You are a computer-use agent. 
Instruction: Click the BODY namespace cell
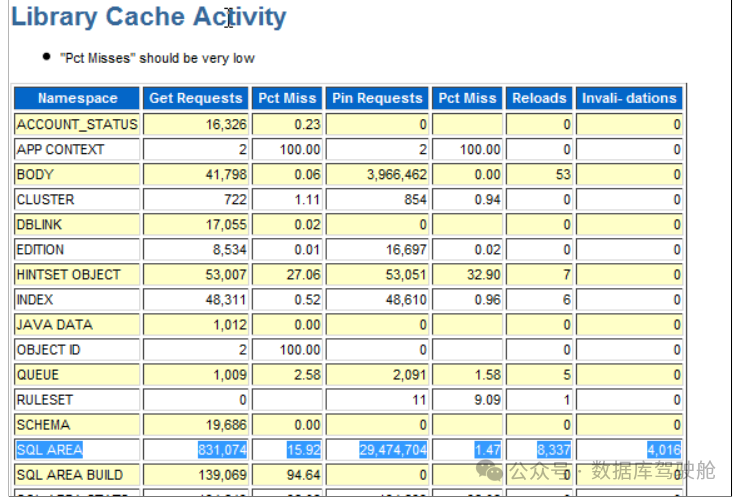[x=77, y=175]
